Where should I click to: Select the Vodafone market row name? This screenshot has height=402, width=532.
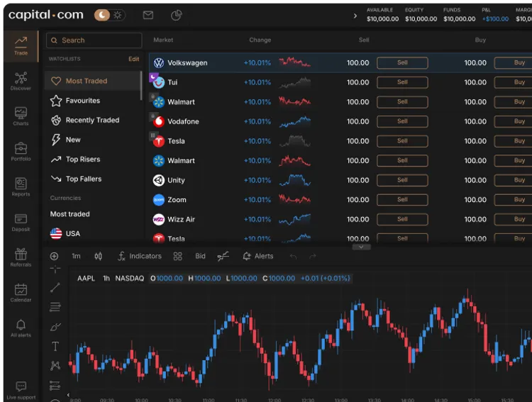tap(183, 121)
